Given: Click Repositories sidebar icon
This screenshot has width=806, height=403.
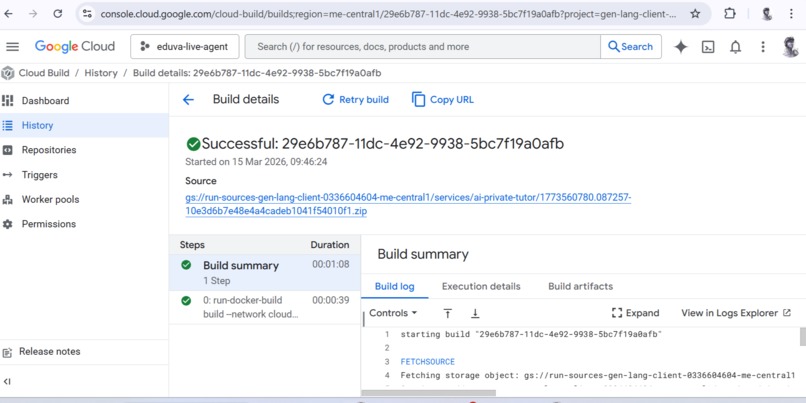Looking at the screenshot, I should [8, 150].
